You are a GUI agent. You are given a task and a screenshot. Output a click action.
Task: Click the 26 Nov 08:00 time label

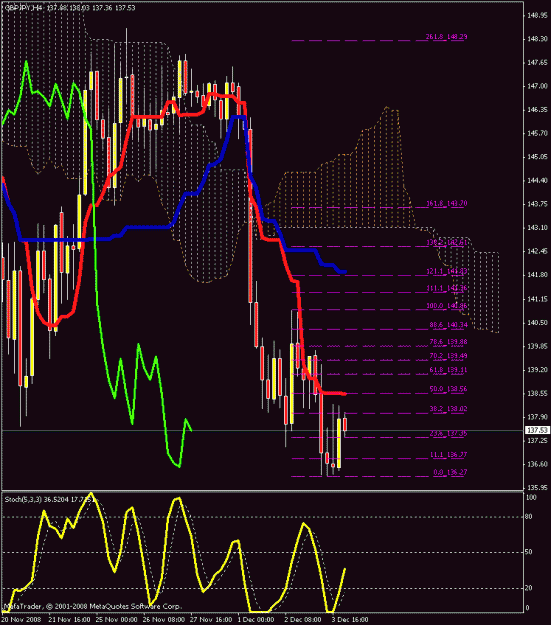[163, 619]
